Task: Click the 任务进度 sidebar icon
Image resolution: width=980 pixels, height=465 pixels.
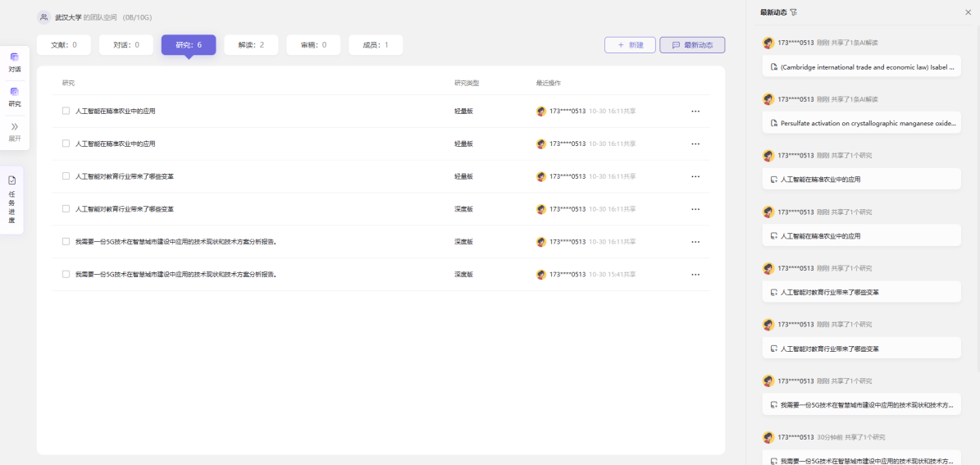Action: pos(11,198)
